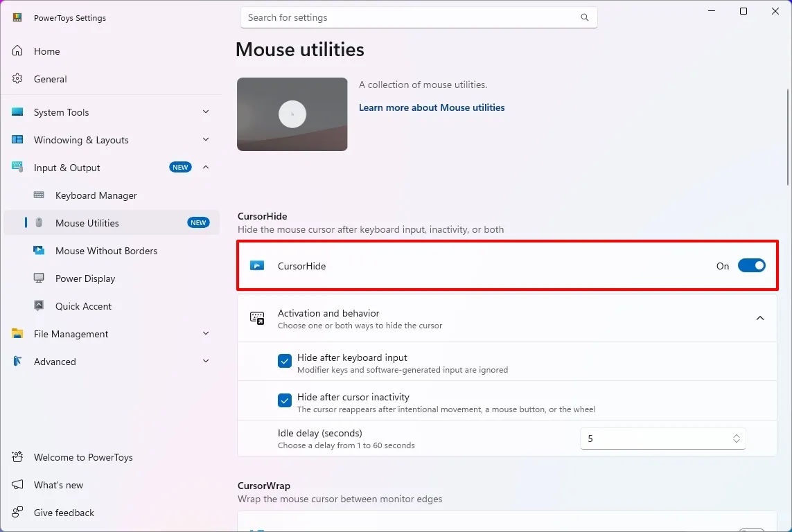Turn off the CursorHide toggle switch

click(x=752, y=265)
